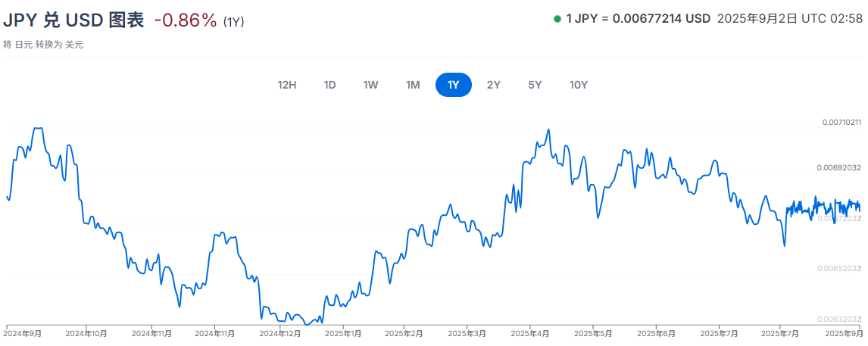Click the 2025年5月 x-axis label

[x=593, y=334]
